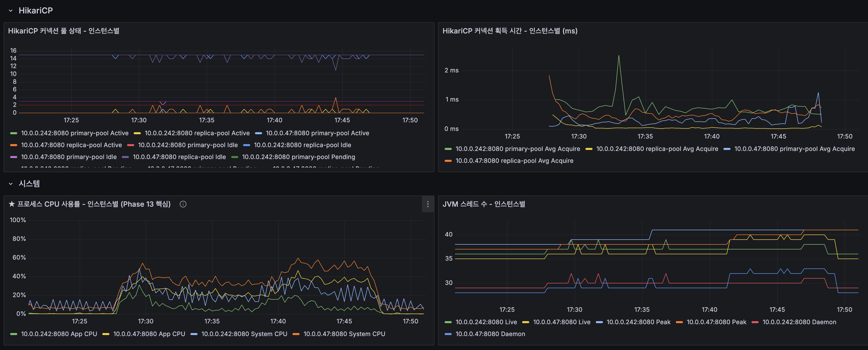The width and height of the screenshot is (868, 350).
Task: Click the CPU panel info icon
Action: (x=183, y=204)
